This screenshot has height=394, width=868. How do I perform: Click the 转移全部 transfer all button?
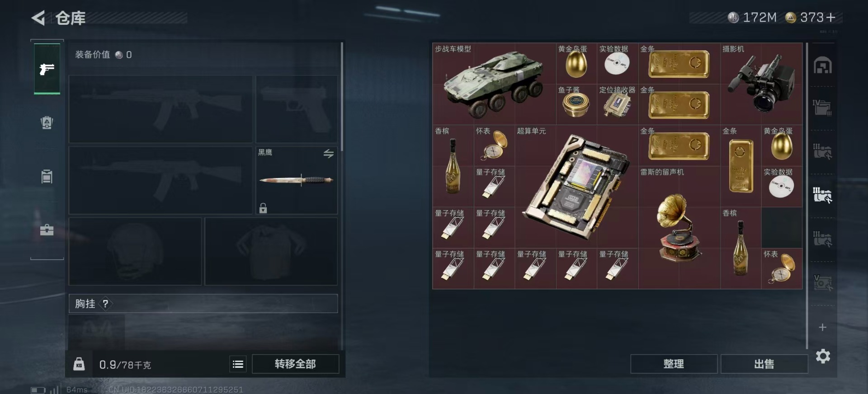(x=295, y=364)
